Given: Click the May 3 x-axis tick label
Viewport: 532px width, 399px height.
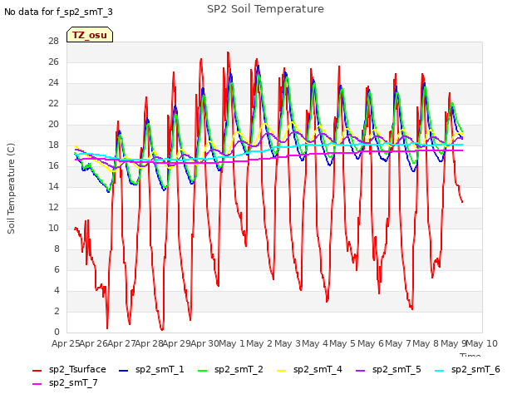Looking at the screenshot, I should (288, 343).
